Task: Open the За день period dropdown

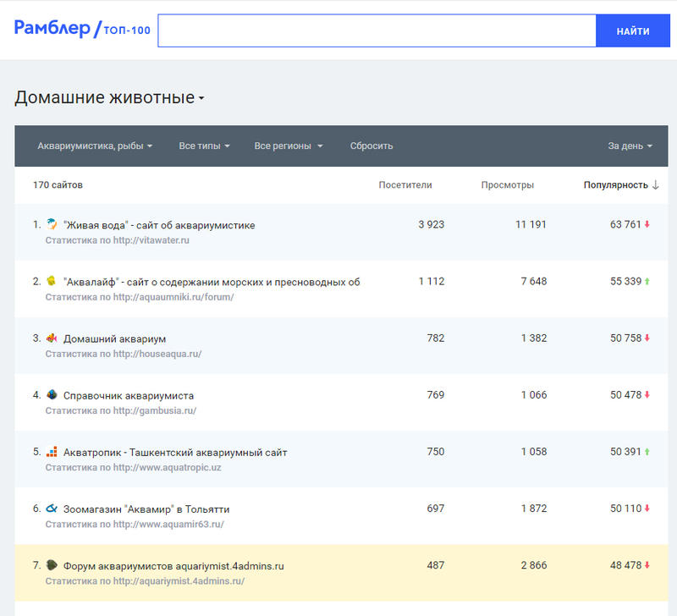Action: point(630,146)
